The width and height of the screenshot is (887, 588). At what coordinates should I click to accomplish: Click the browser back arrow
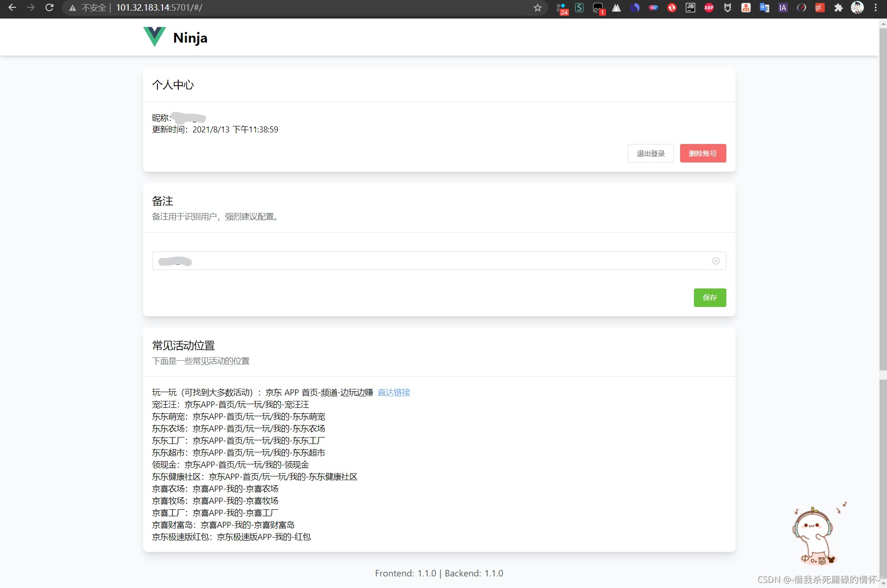(12, 7)
